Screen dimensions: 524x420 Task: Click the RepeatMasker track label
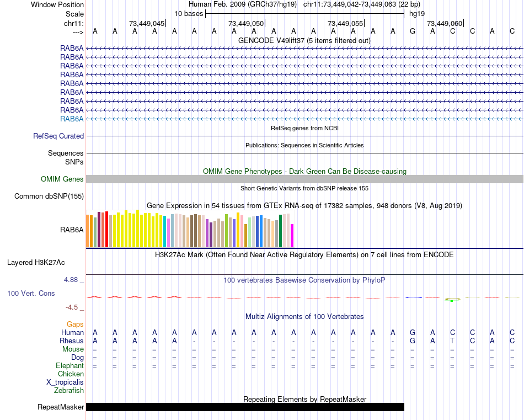[61, 407]
